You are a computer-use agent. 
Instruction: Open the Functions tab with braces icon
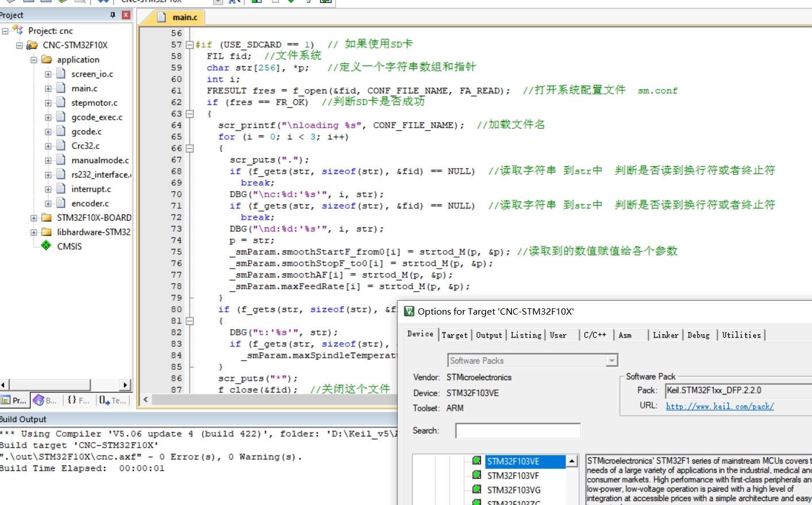(x=72, y=400)
